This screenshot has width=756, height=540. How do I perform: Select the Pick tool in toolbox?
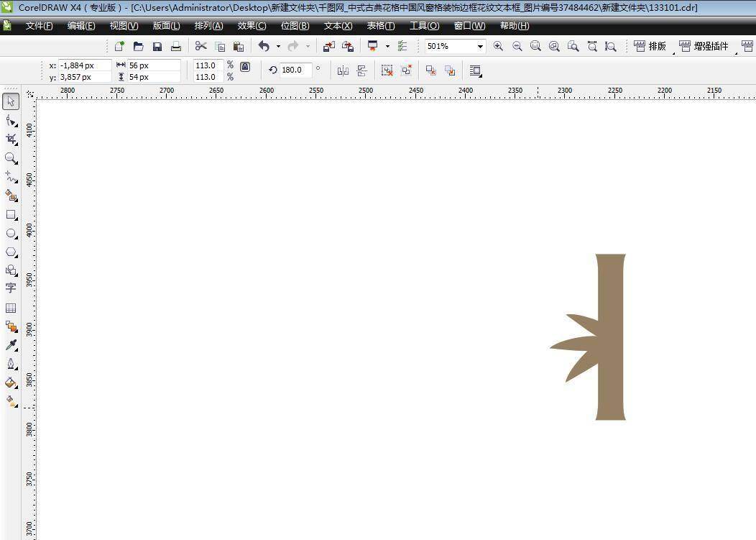coord(11,101)
